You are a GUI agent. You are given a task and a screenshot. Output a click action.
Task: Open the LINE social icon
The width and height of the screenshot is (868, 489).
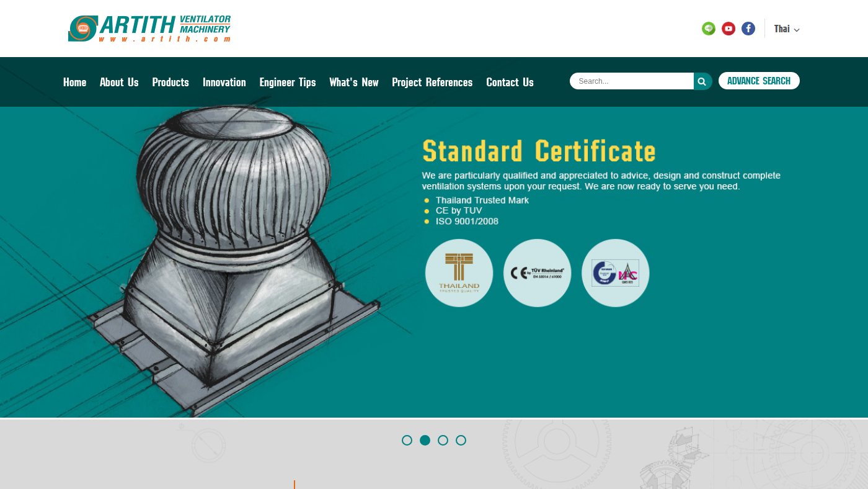(709, 29)
